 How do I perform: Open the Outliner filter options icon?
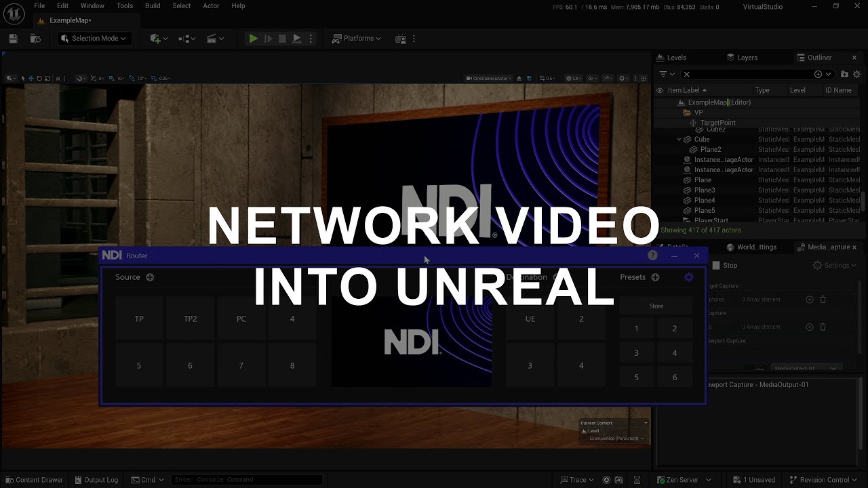[x=667, y=74]
